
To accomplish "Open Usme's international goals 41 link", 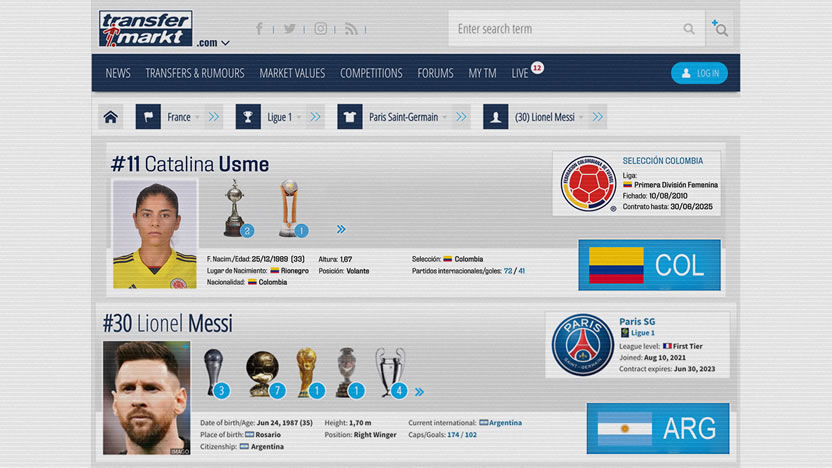I will 522,271.
